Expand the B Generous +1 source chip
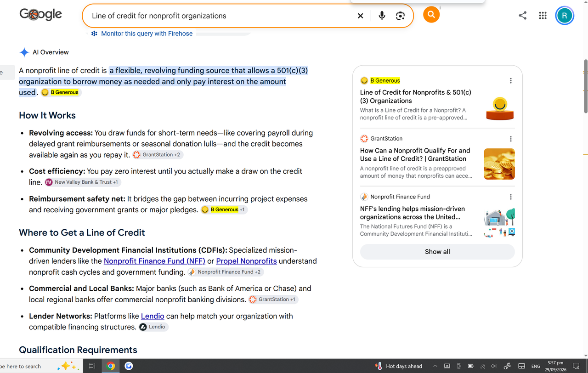 click(x=224, y=210)
